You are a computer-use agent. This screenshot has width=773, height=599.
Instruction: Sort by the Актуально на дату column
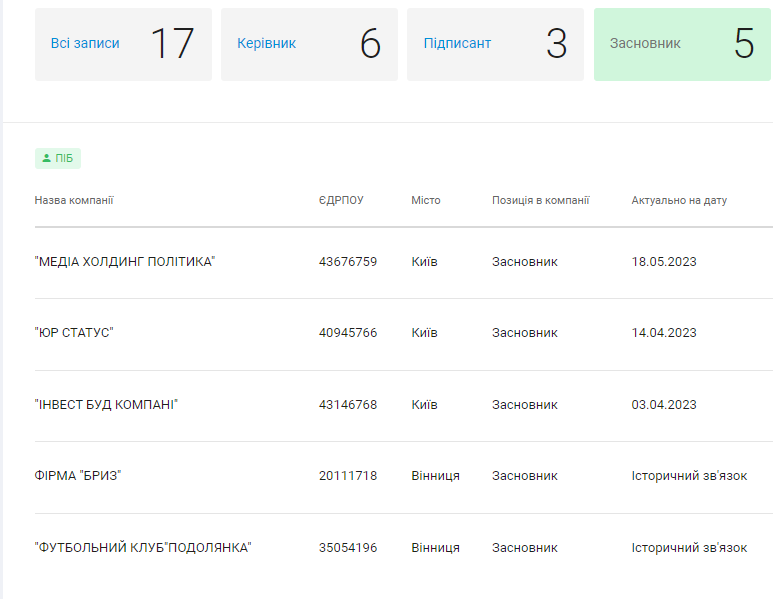[x=679, y=200]
